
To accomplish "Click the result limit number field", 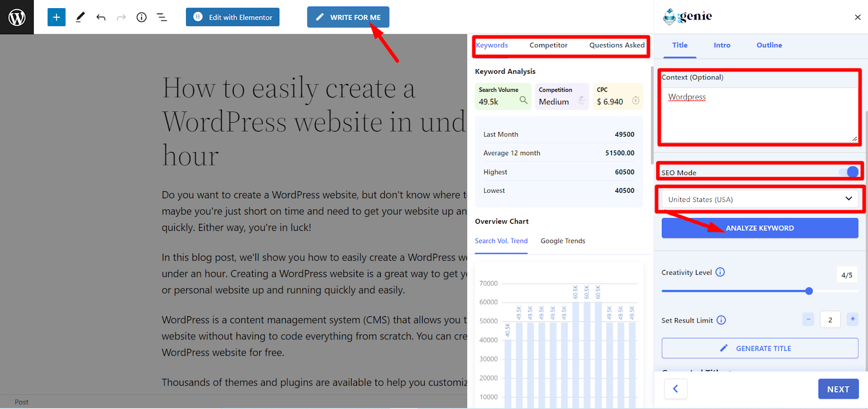I will click(x=830, y=319).
